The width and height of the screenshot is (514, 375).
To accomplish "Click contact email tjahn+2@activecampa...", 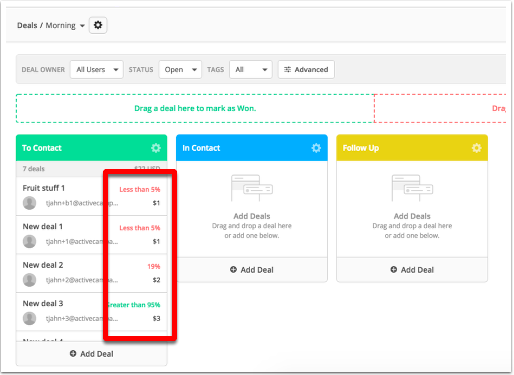I will (x=82, y=280).
